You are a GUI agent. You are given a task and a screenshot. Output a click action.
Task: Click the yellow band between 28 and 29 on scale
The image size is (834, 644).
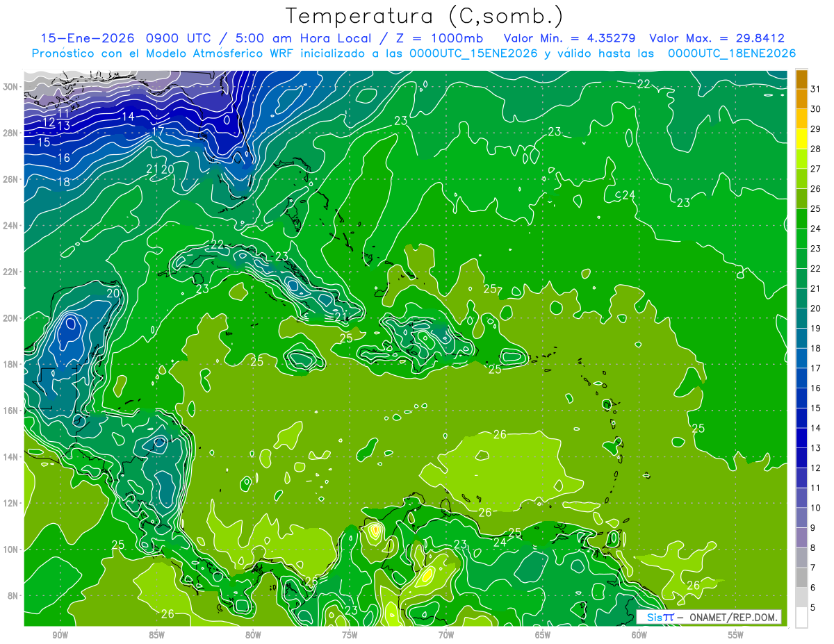(x=801, y=139)
